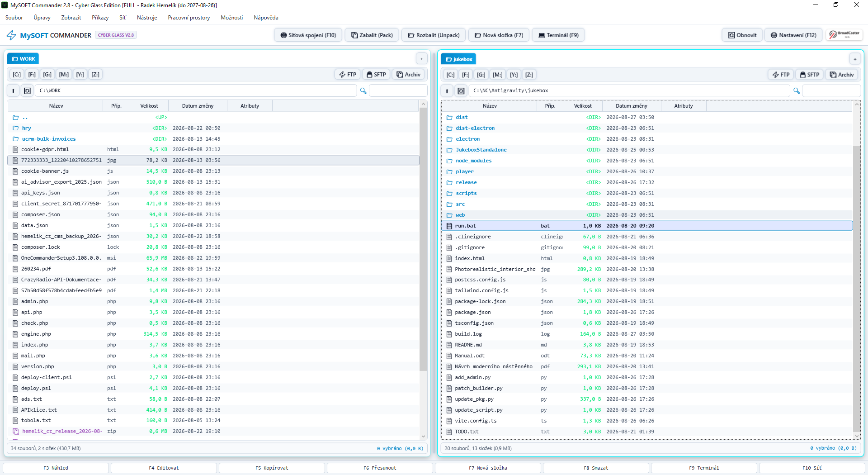Open Terminál (F9) from toolbar
The width and height of the screenshot is (868, 475).
click(558, 35)
